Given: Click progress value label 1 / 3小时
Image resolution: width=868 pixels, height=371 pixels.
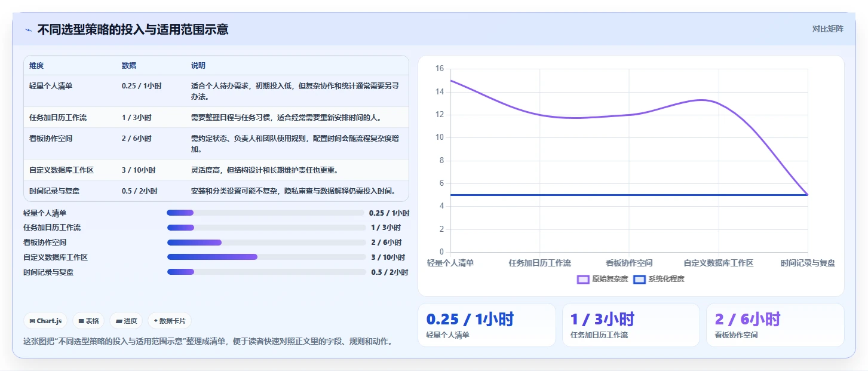Looking at the screenshot, I should [386, 228].
